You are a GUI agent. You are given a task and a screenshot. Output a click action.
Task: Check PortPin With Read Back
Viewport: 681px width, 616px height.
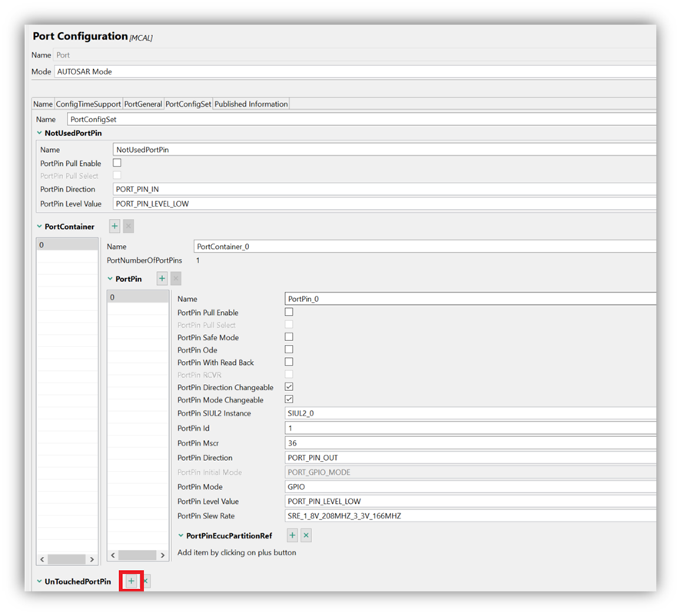[x=289, y=362]
